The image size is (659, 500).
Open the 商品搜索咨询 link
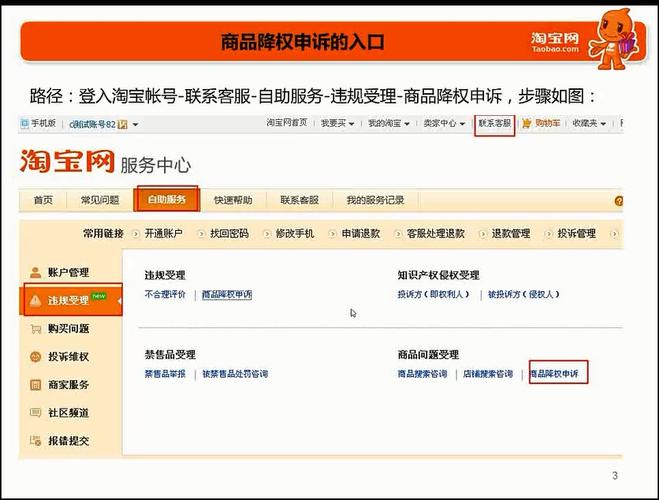pos(422,374)
